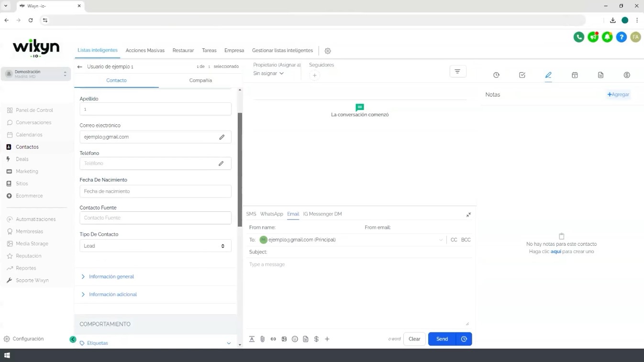Screen dimensions: 644x362
Task: Collapse the sidebar with green arrow button
Action: [x=73, y=340]
